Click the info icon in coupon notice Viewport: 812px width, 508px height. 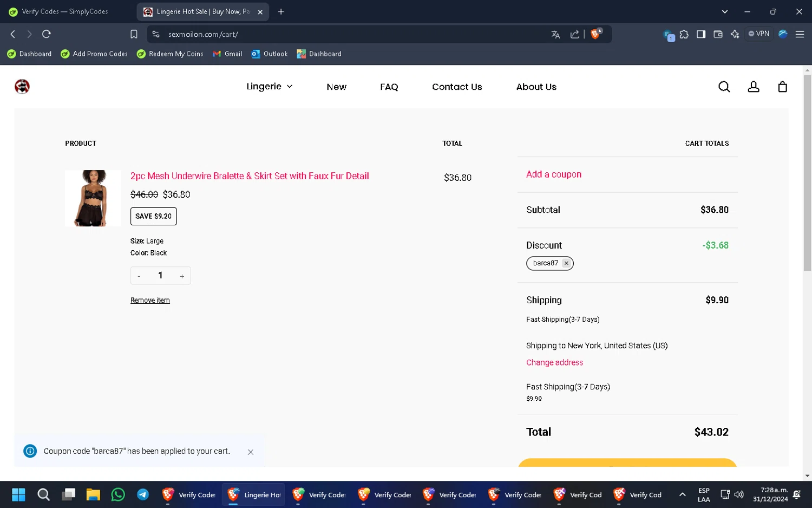[x=30, y=451]
